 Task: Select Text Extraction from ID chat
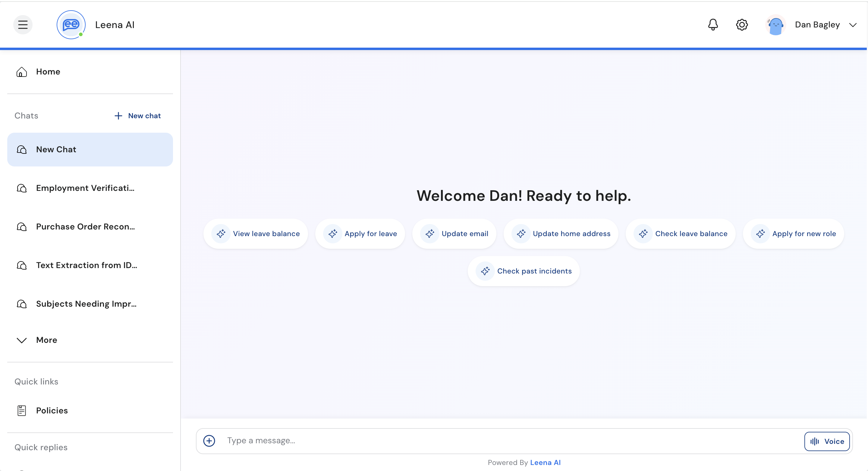point(86,265)
